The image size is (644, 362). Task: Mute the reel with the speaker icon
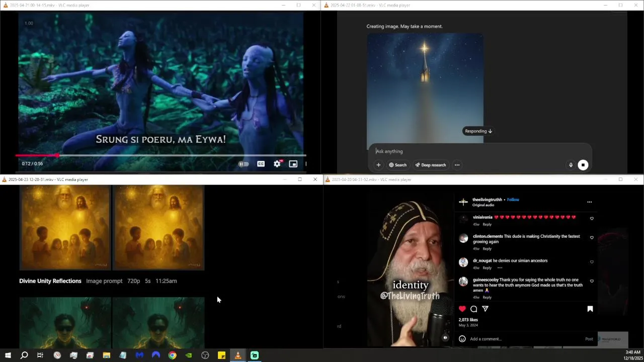click(x=445, y=338)
